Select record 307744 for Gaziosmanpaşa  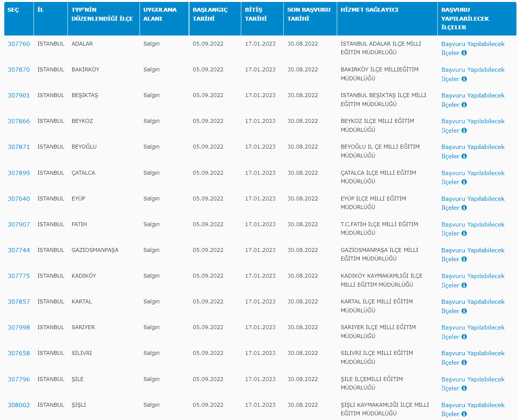pos(19,250)
